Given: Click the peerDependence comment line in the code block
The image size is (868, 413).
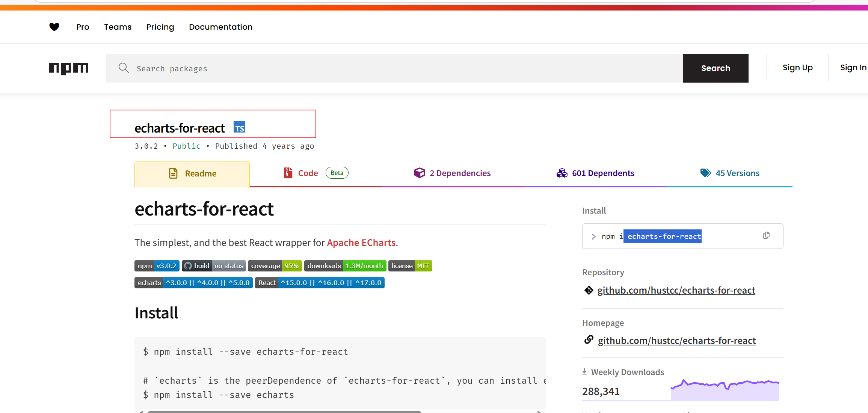Looking at the screenshot, I should [x=344, y=381].
